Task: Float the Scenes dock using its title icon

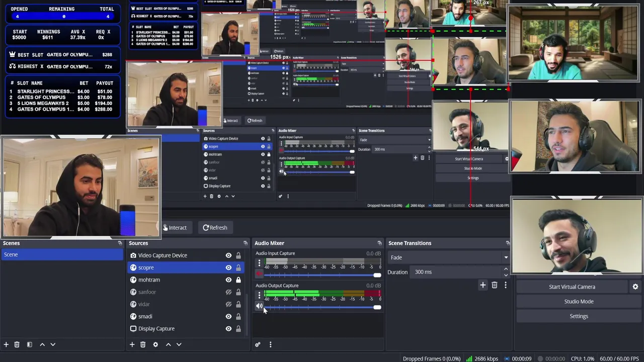Action: tap(120, 243)
